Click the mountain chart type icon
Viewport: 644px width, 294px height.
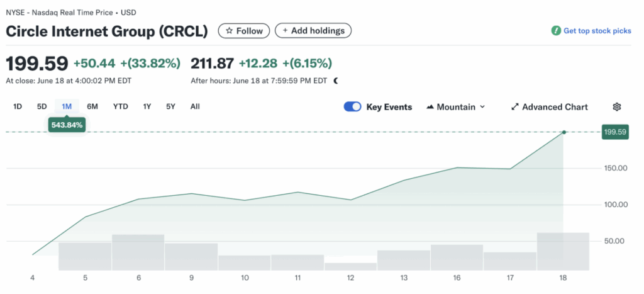pos(430,107)
